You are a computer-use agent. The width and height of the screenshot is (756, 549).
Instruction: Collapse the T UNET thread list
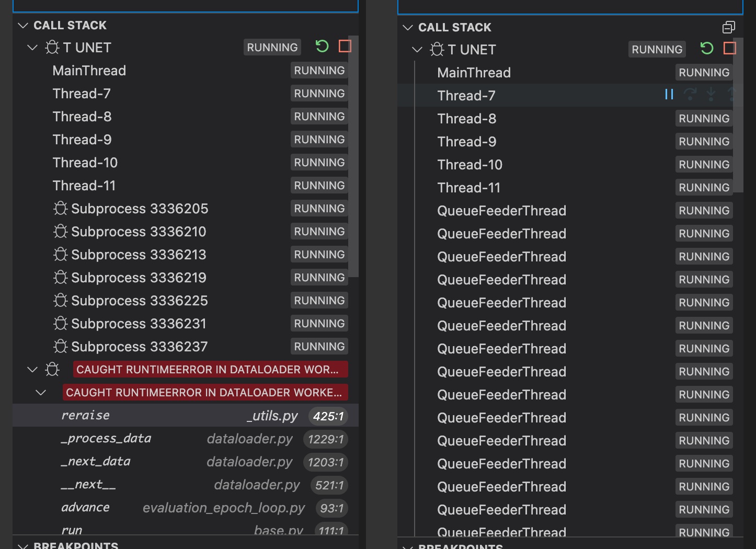tap(32, 47)
